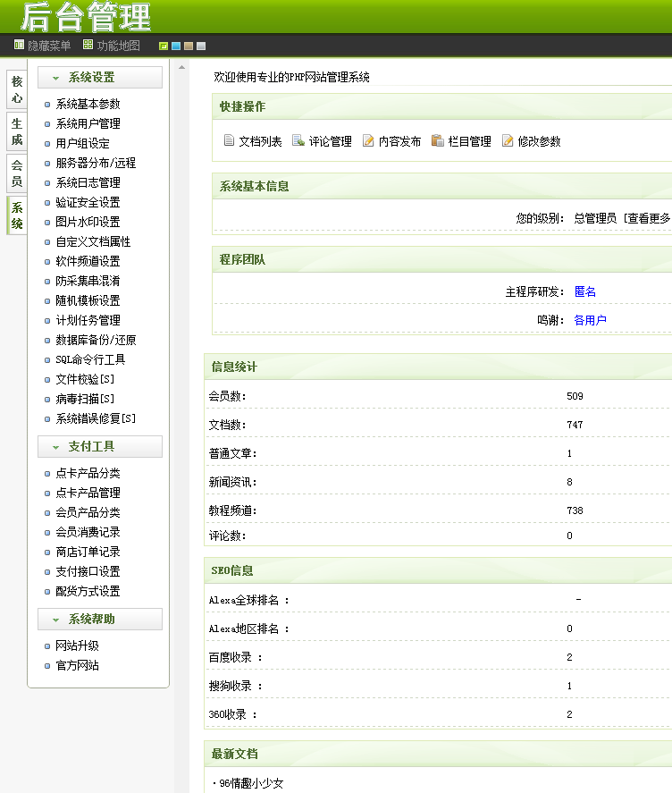Open SQL命令行工具 in sidebar
The width and height of the screenshot is (672, 793).
pyautogui.click(x=90, y=359)
